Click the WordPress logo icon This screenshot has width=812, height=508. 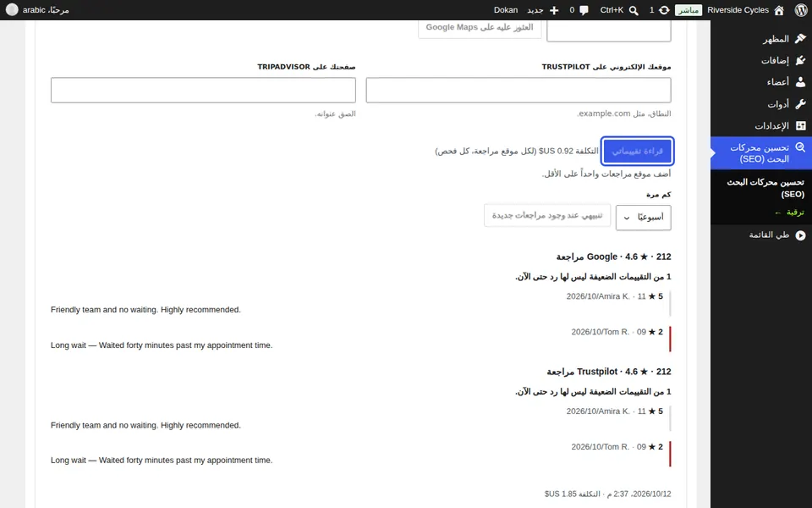tap(801, 10)
